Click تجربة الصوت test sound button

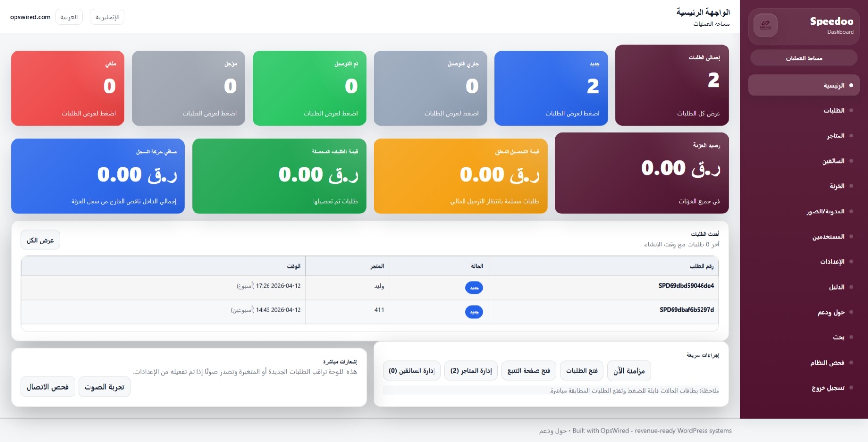click(105, 387)
